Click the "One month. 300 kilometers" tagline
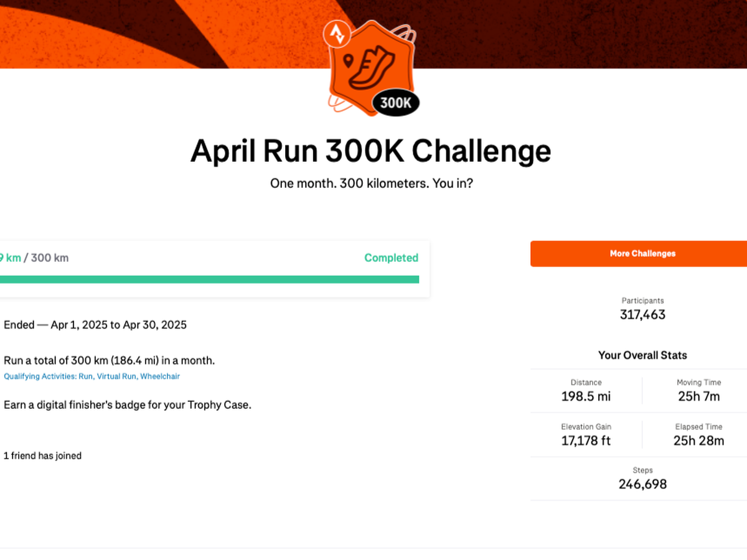The width and height of the screenshot is (747, 560). click(371, 184)
